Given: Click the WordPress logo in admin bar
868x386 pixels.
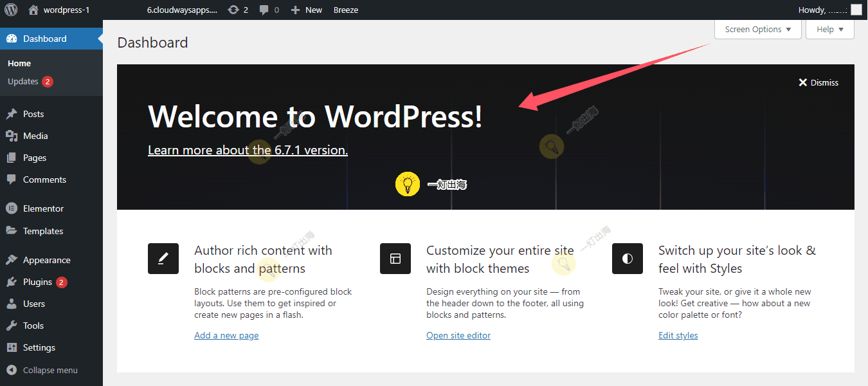Looking at the screenshot, I should (x=11, y=10).
